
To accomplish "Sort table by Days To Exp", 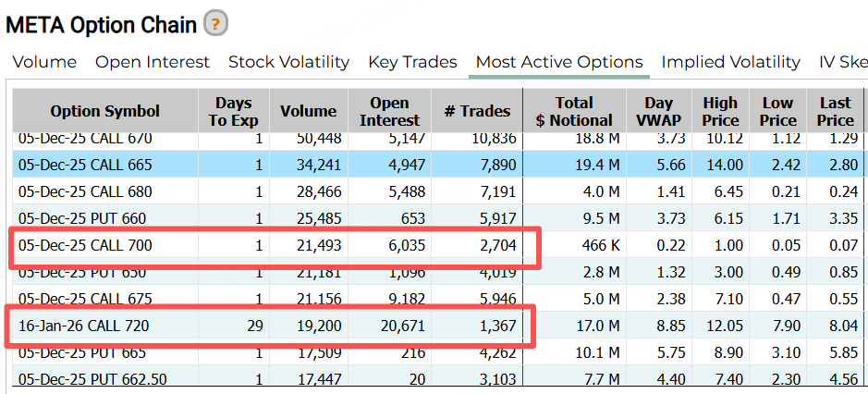I will pyautogui.click(x=233, y=111).
